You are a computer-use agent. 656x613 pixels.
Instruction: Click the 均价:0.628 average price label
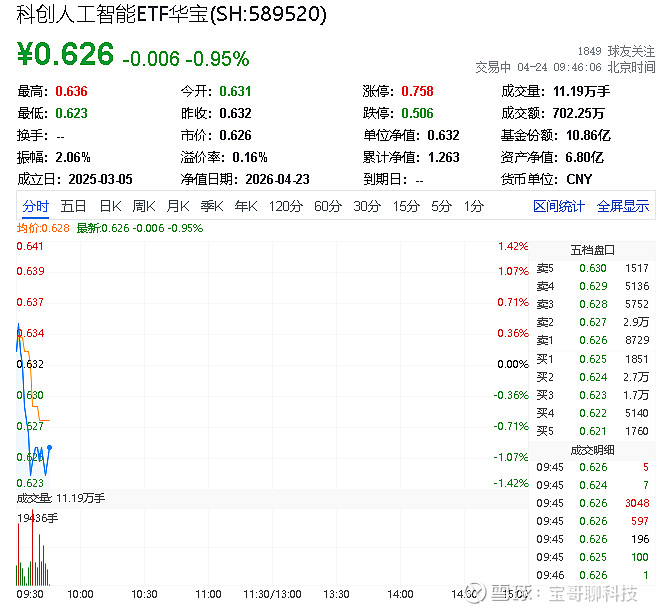coord(43,228)
